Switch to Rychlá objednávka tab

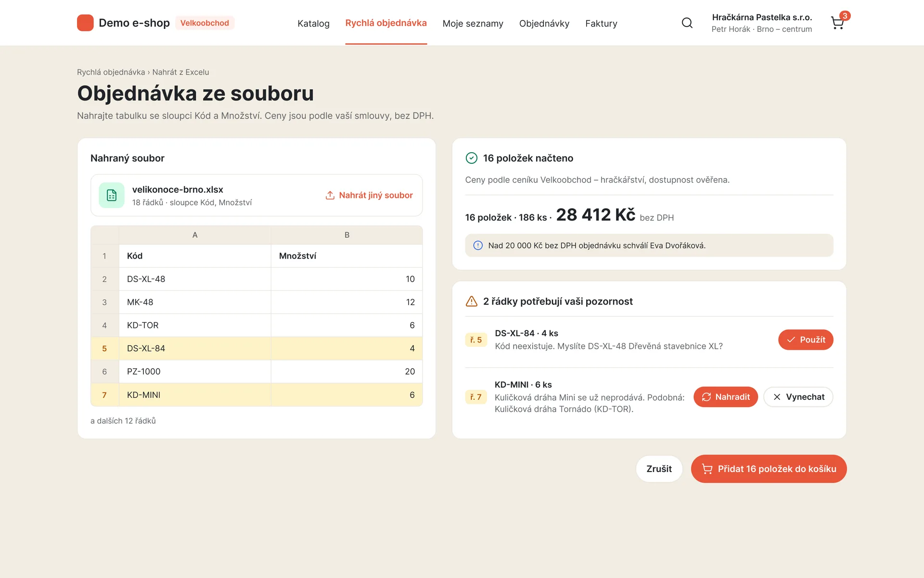[386, 23]
